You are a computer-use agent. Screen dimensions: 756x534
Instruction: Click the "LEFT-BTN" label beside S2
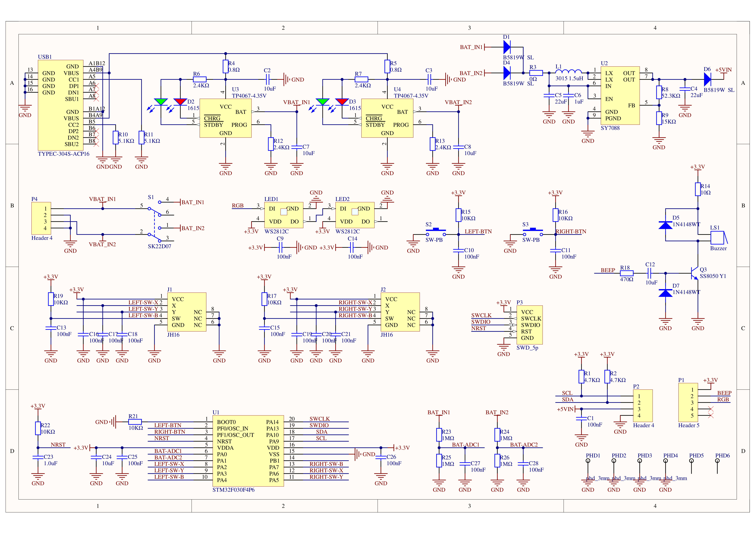(478, 231)
